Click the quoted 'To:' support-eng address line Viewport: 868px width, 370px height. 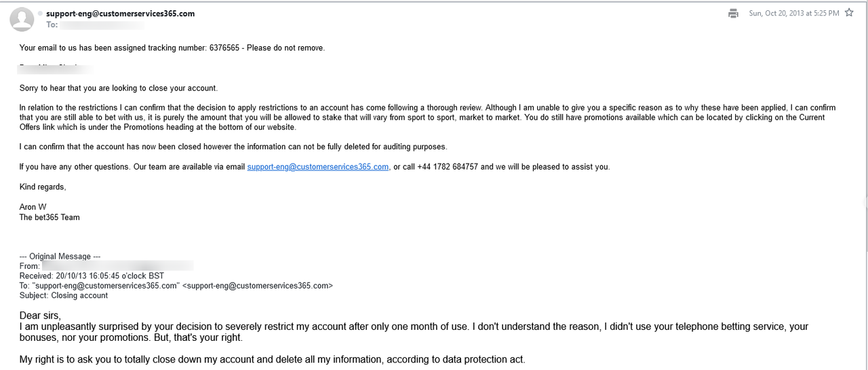pos(176,286)
